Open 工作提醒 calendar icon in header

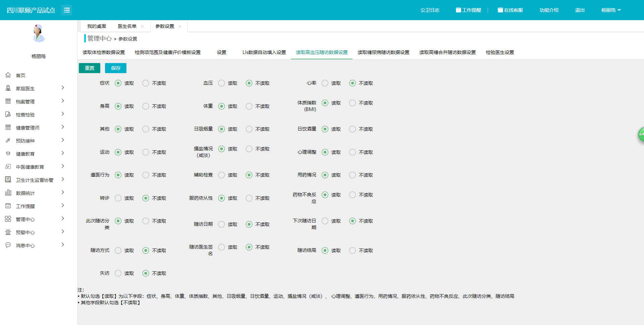pos(458,10)
